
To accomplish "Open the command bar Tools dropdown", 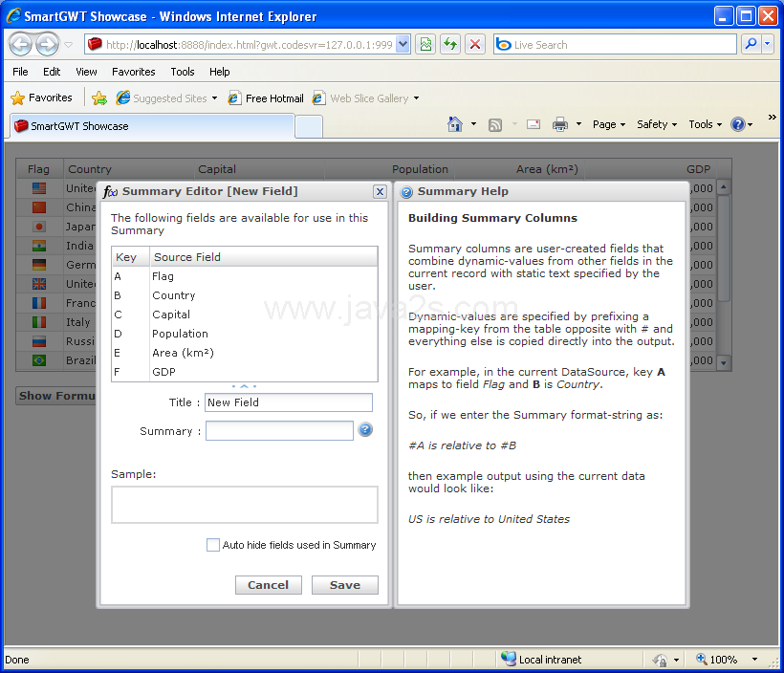I will 705,124.
